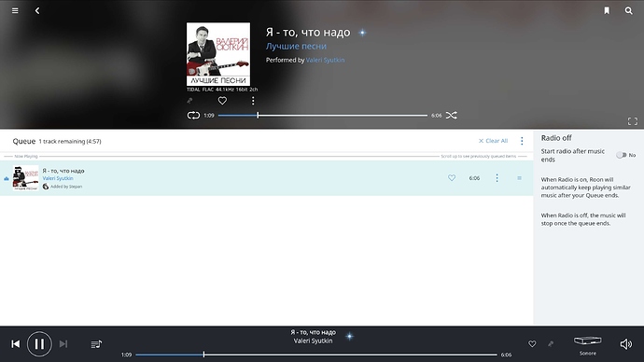Clear All queued tracks
This screenshot has height=362, width=644.
(494, 141)
